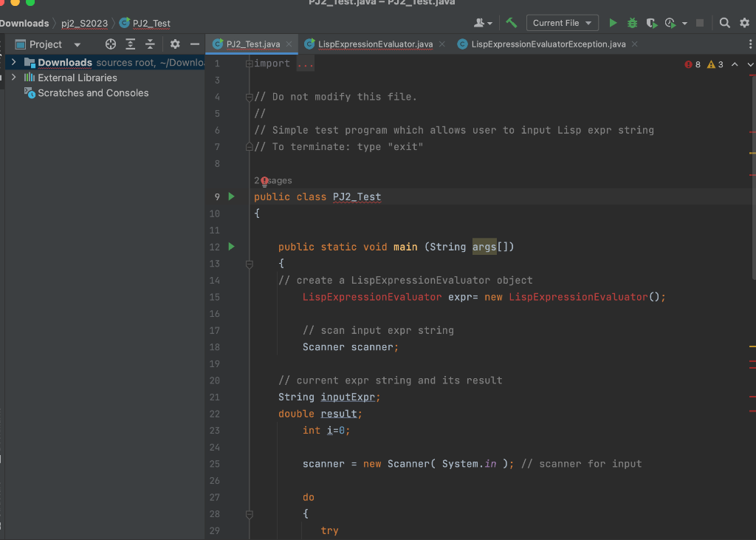Select Opened File locate target icon
The width and height of the screenshot is (756, 540).
point(111,44)
